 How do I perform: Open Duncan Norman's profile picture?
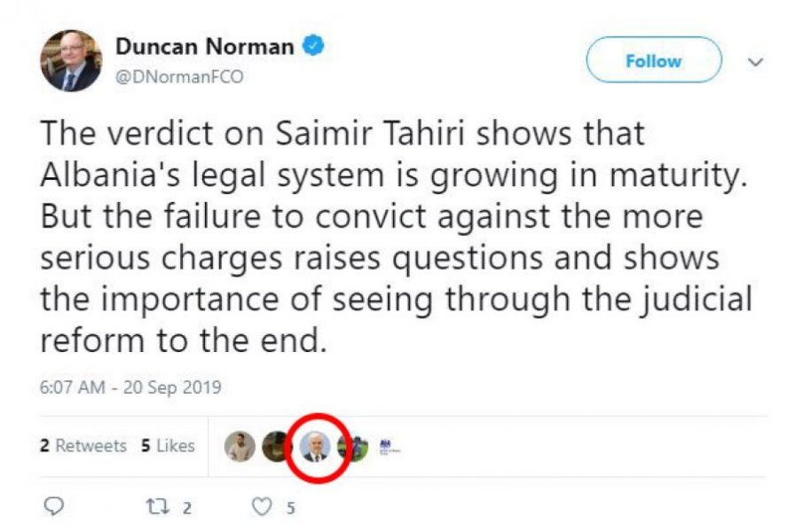(71, 61)
